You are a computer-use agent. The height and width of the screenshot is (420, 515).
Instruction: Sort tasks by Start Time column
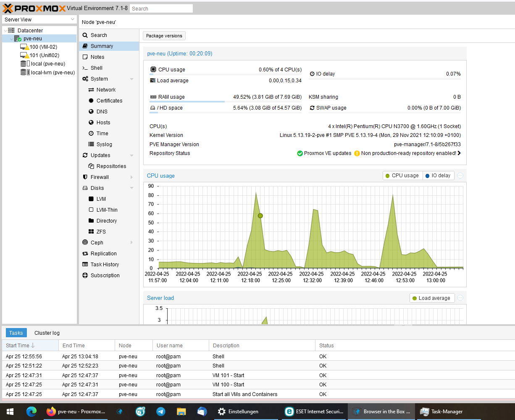(x=30, y=346)
